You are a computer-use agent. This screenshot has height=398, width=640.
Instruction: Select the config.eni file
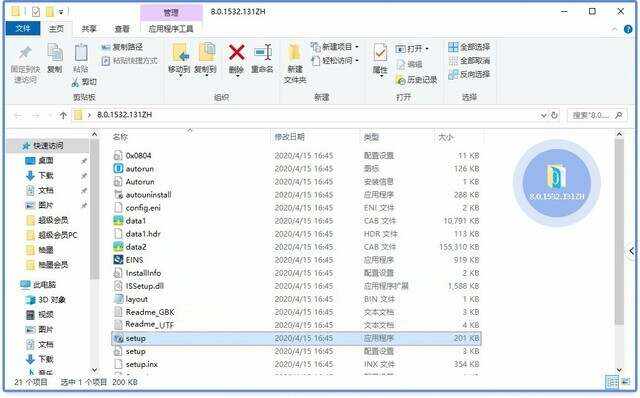[x=143, y=208]
